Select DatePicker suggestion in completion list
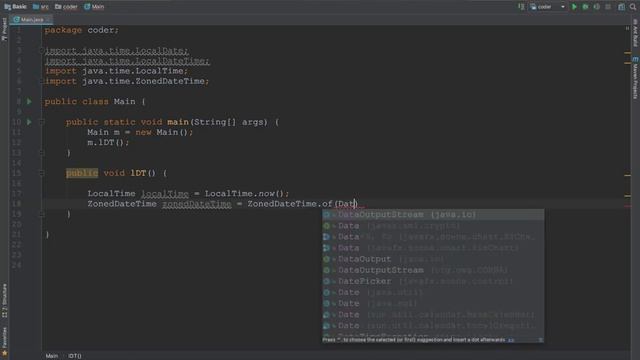The height and width of the screenshot is (360, 640). 433,281
